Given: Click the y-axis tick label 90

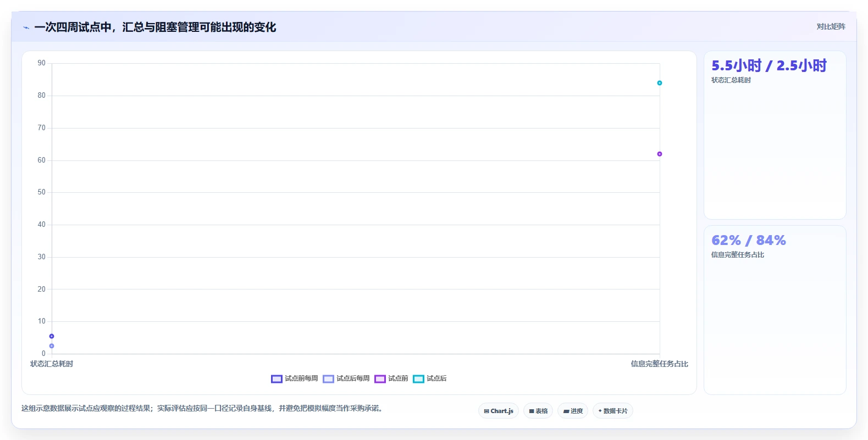Looking at the screenshot, I should tap(42, 63).
